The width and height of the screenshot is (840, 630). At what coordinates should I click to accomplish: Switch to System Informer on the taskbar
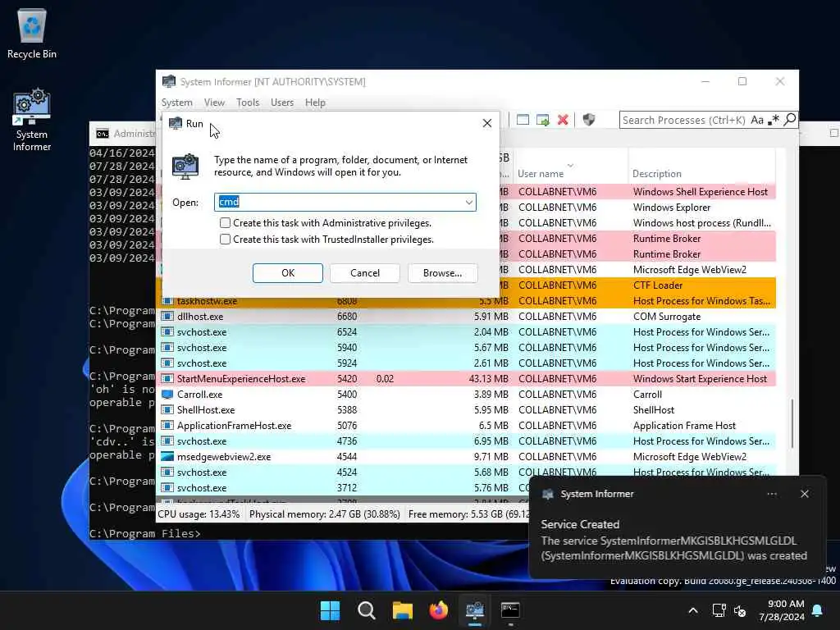click(x=475, y=610)
